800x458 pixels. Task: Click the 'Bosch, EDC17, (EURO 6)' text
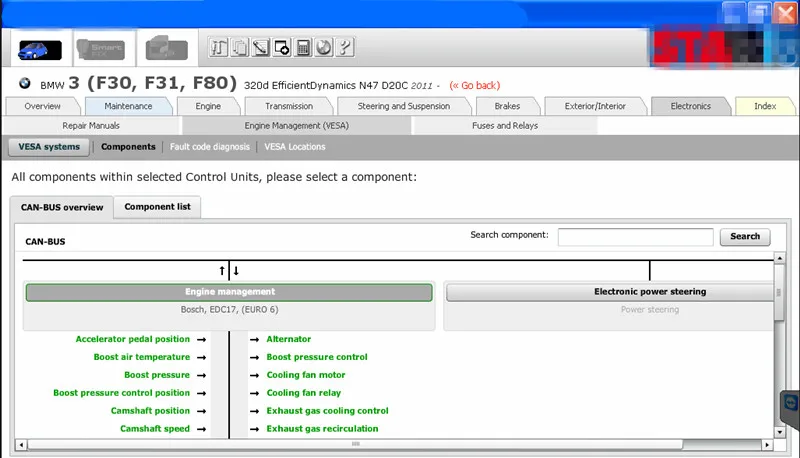229,310
